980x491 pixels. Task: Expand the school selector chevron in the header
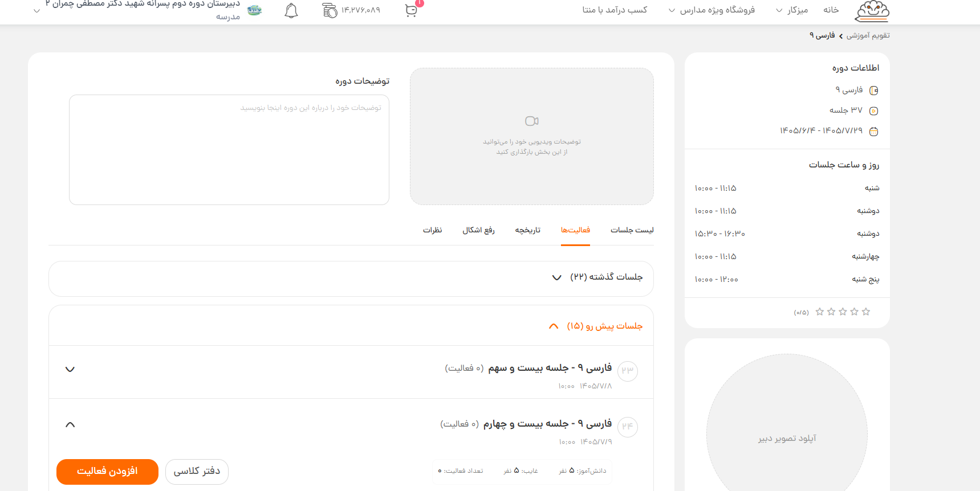(37, 11)
